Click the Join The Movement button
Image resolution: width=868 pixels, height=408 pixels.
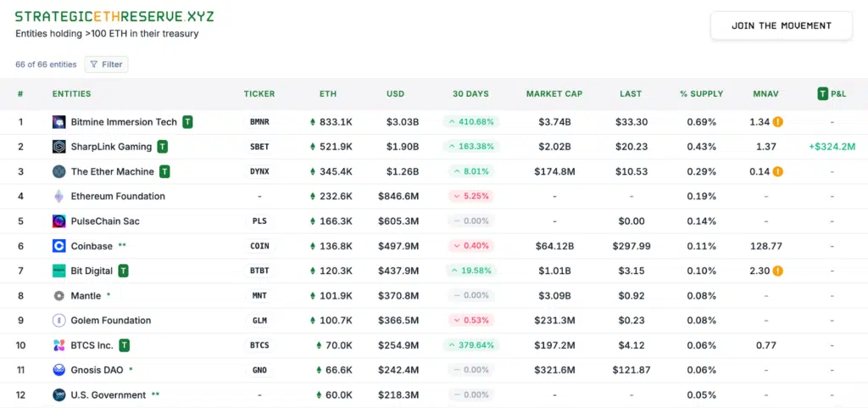click(781, 25)
